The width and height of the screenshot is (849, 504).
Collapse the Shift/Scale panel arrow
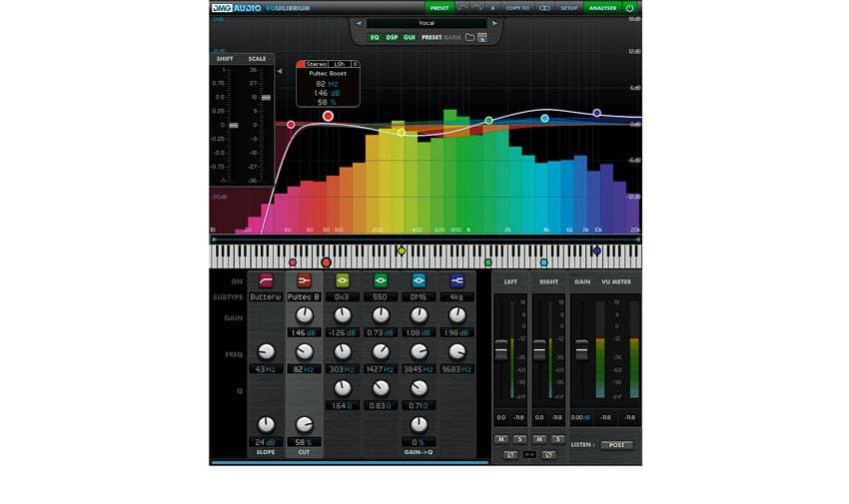280,71
